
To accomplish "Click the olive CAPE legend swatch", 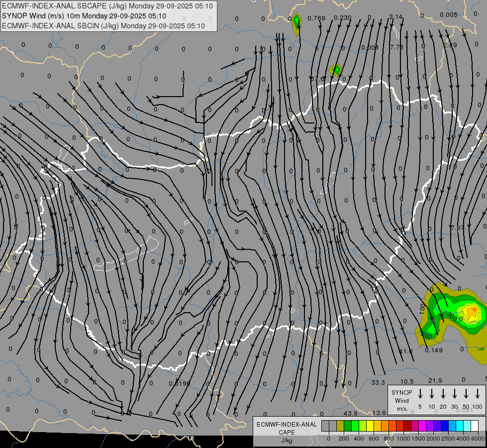I will 340,426.
